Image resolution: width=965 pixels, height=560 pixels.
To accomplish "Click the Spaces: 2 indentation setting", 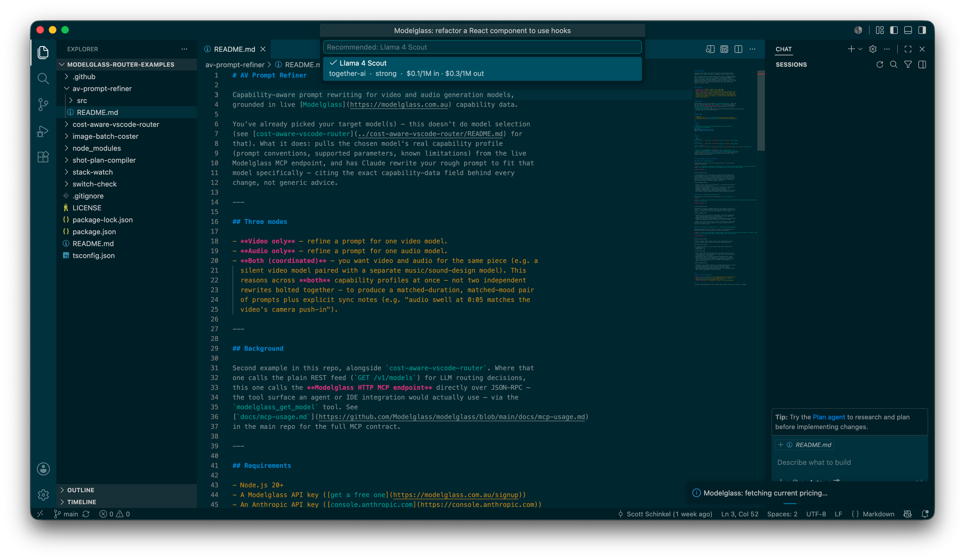I will 782,514.
